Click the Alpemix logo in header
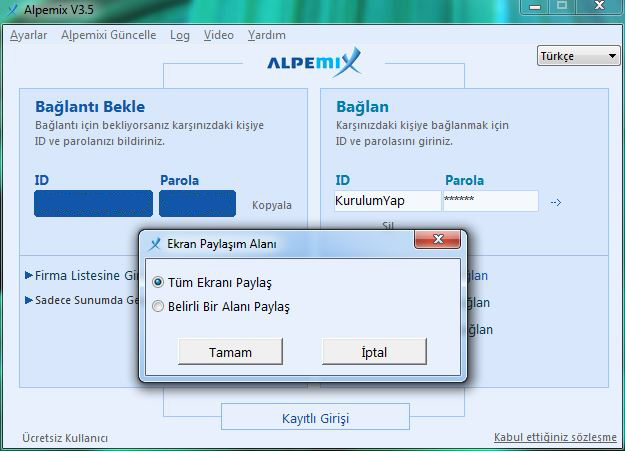 (314, 63)
